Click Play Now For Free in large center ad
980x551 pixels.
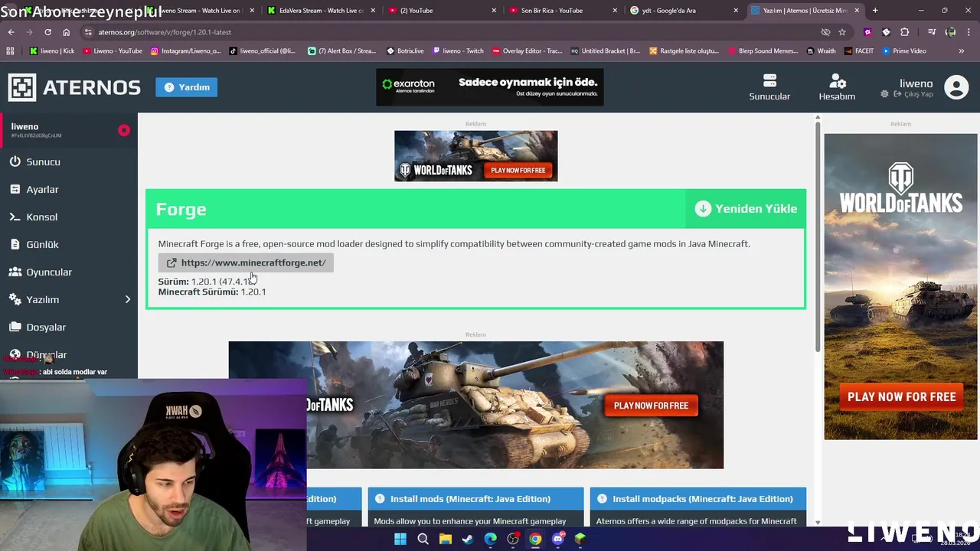tap(651, 406)
